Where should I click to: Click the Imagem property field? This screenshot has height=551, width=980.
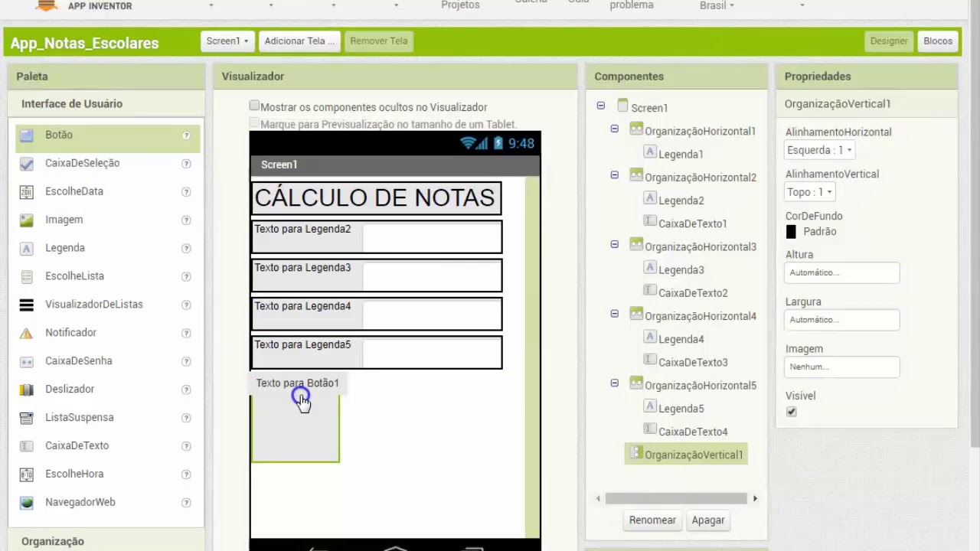[x=842, y=367]
